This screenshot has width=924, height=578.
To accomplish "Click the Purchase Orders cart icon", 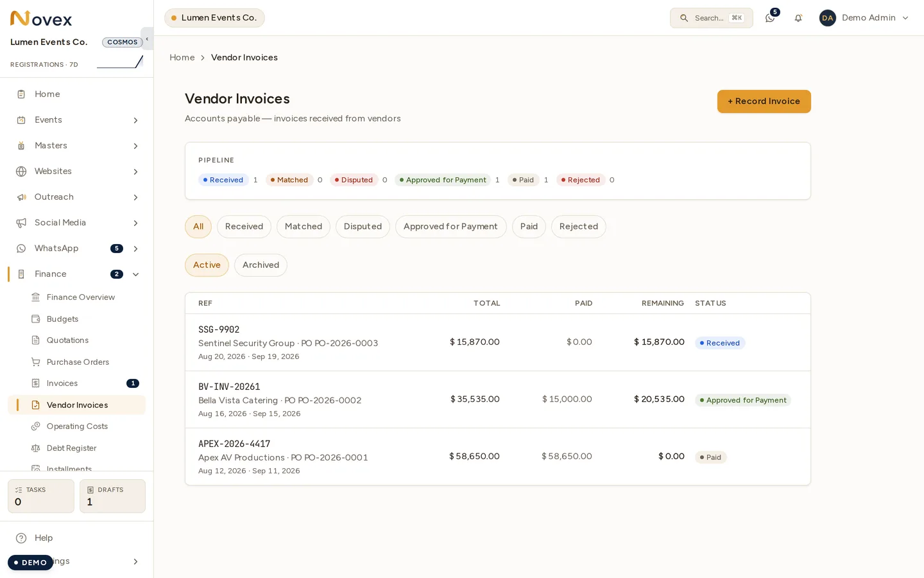I will pos(36,362).
